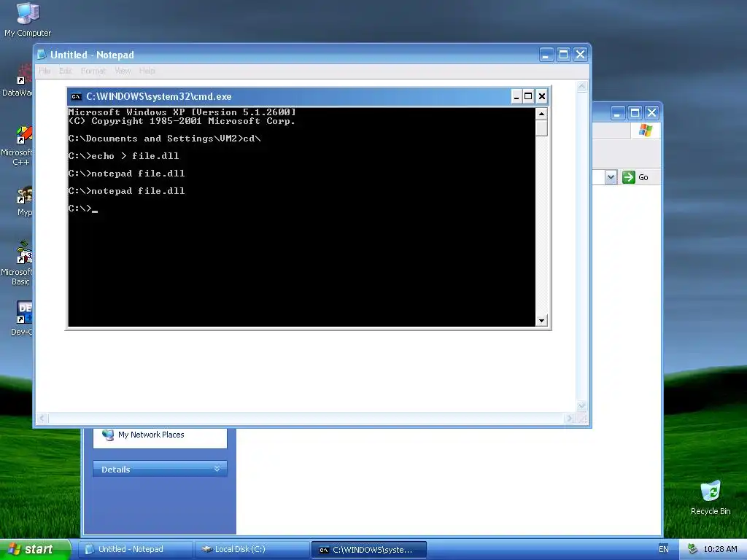Close the Explorer window behind Notepad
This screenshot has width=747, height=560.
tap(651, 113)
